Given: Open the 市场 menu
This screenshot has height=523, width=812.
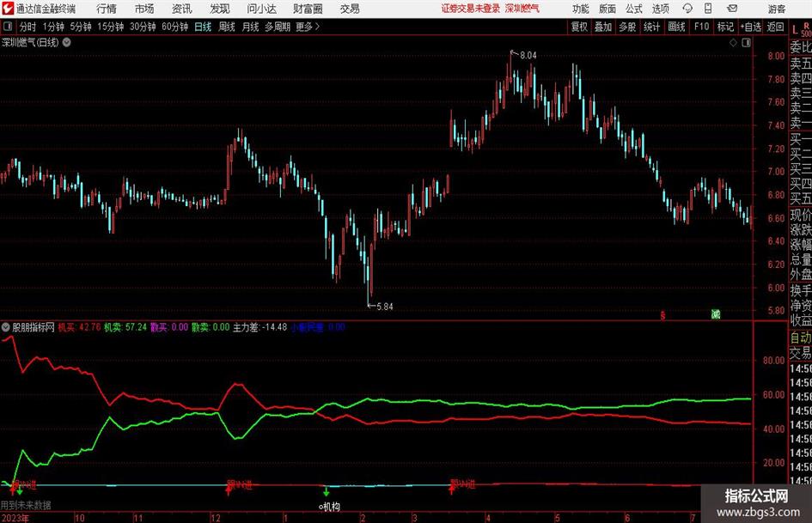Looking at the screenshot, I should pos(144,9).
